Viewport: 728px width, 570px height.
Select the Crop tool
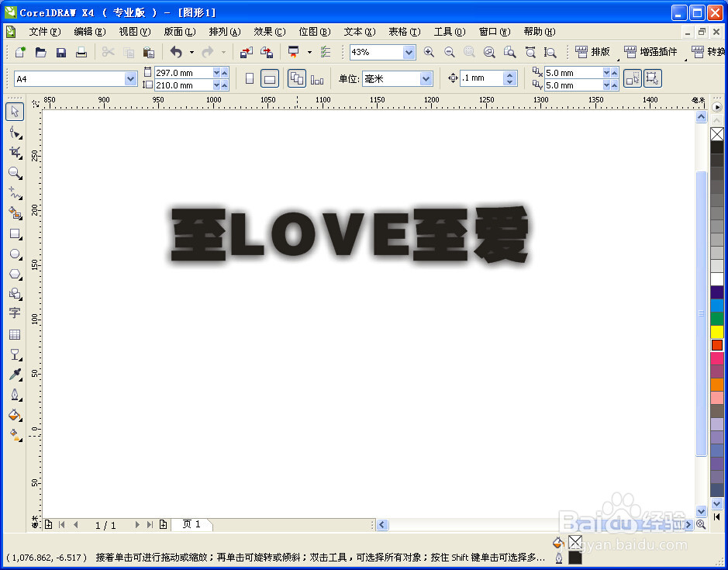(x=16, y=153)
